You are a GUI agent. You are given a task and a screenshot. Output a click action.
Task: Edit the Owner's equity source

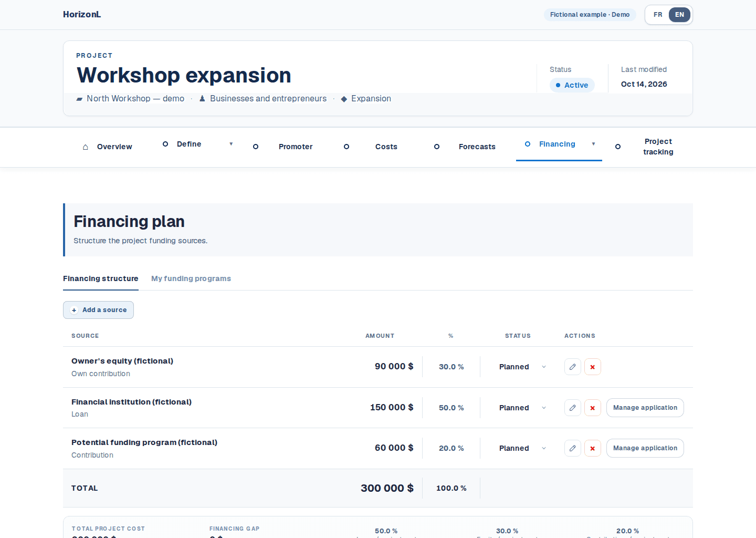[573, 367]
